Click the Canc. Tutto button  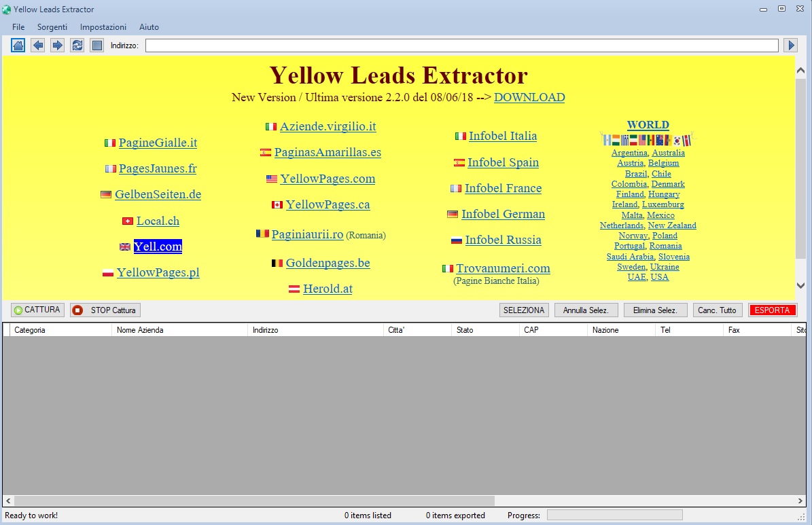coord(718,310)
